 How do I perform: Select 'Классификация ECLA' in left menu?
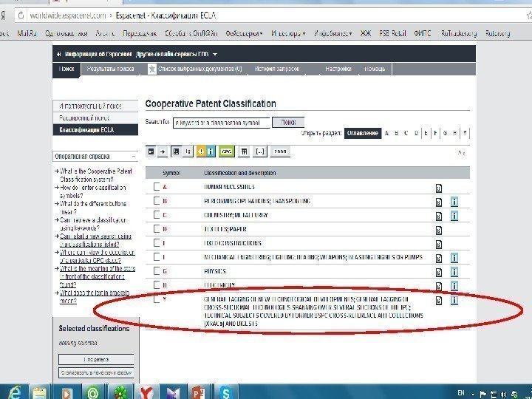95,130
